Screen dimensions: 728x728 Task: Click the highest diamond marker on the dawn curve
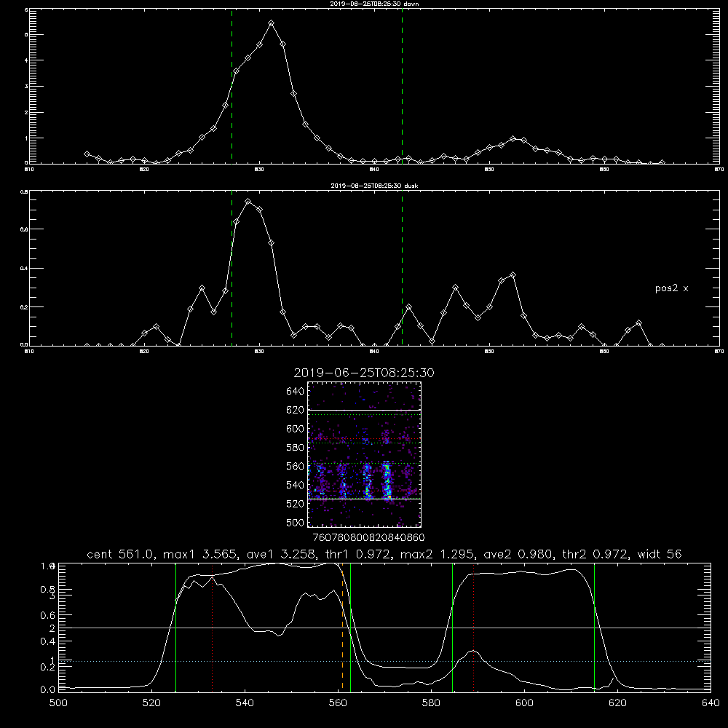click(271, 23)
